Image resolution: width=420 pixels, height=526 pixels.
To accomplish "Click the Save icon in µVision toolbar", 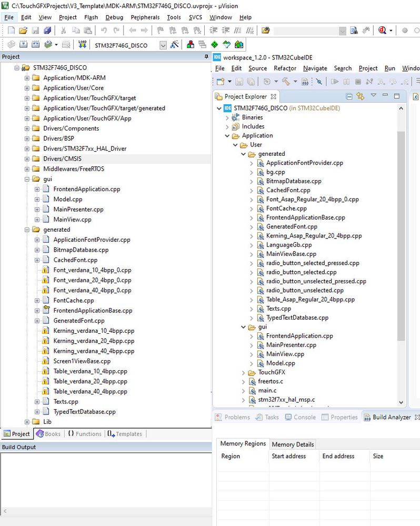I will (35, 31).
